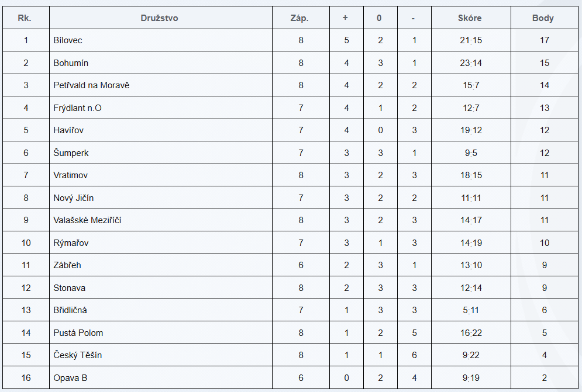Click the Zábřeh team name

tap(67, 265)
